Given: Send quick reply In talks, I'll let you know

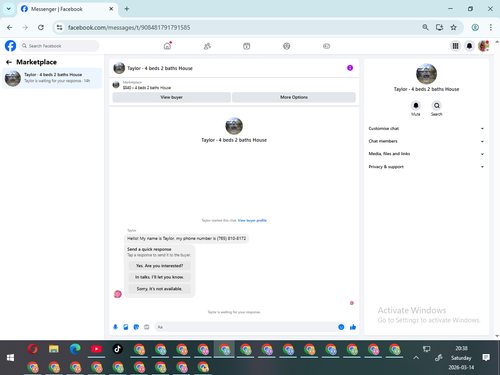Looking at the screenshot, I should pyautogui.click(x=159, y=277).
